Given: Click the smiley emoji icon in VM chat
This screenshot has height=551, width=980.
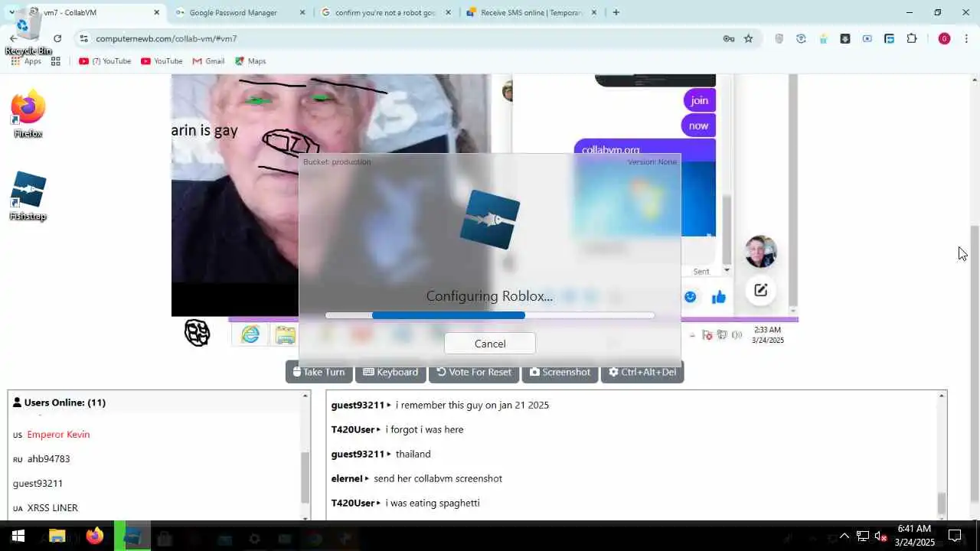Looking at the screenshot, I should [690, 297].
